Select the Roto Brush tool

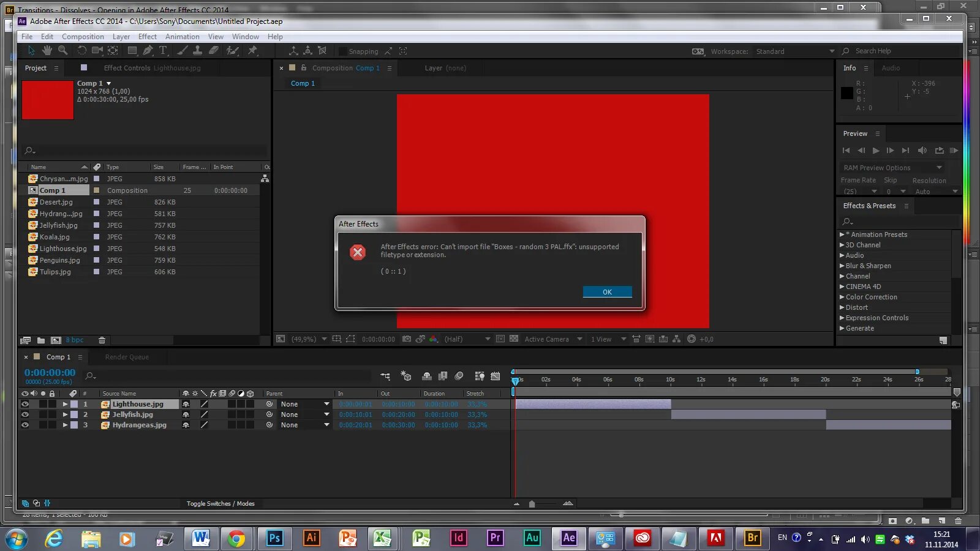[233, 51]
